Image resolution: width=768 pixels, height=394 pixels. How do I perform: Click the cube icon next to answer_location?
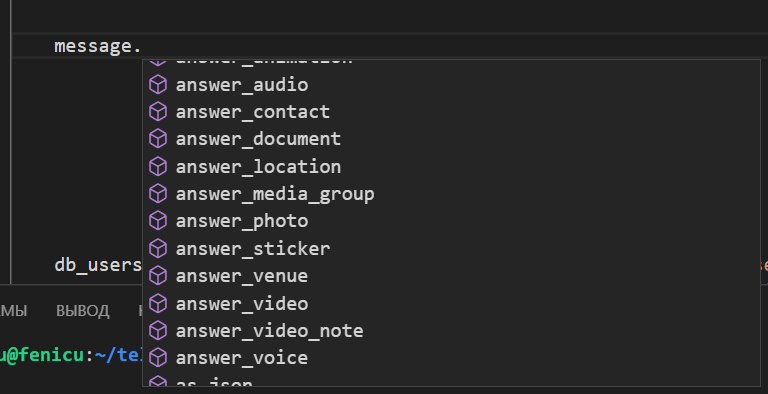tap(158, 167)
